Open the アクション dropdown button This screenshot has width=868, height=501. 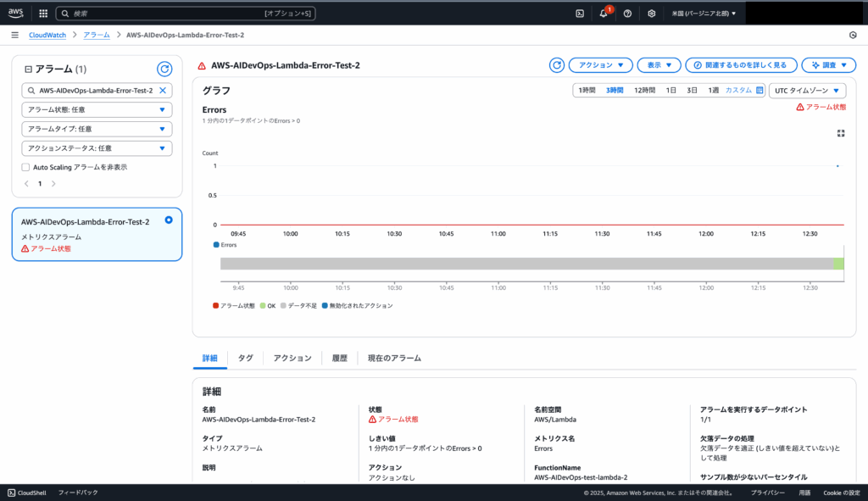click(600, 65)
